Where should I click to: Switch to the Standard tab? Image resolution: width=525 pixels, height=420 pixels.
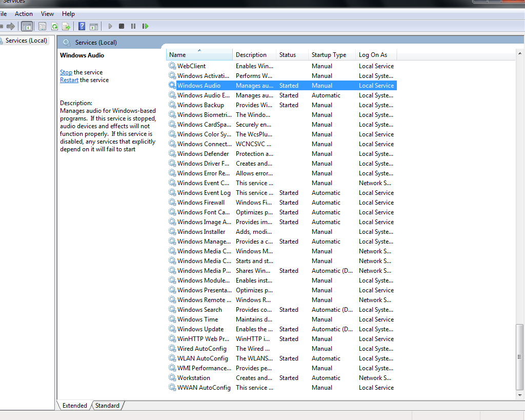(107, 405)
